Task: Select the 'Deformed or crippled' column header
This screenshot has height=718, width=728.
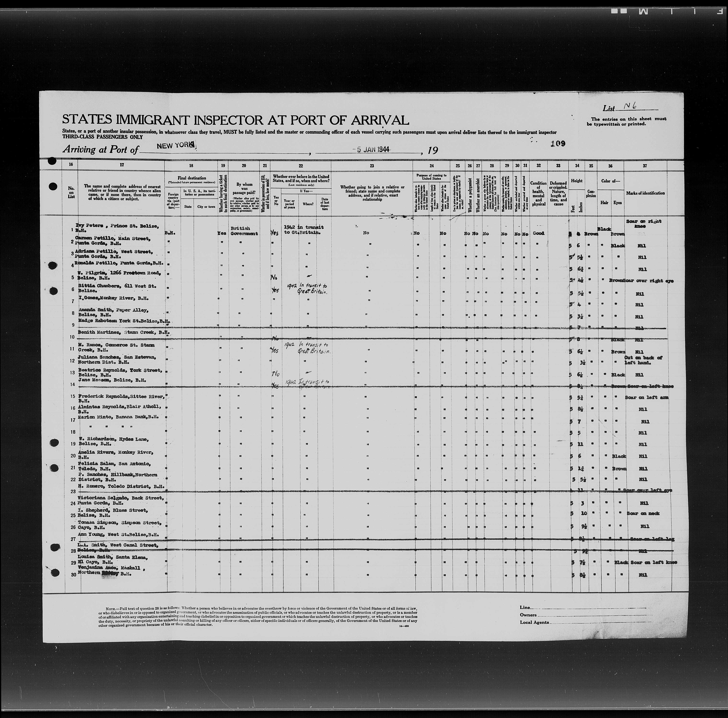Action: (558, 194)
